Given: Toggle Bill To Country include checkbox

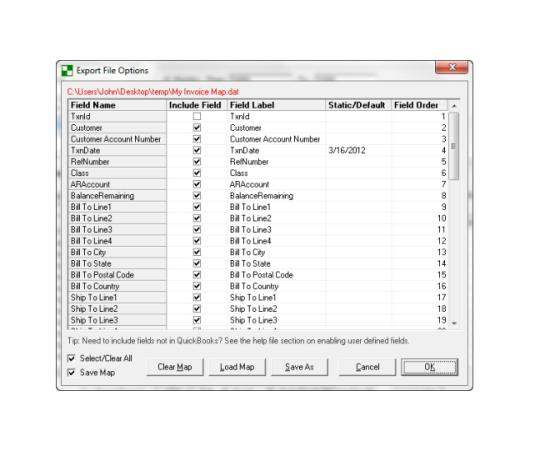Looking at the screenshot, I should (197, 286).
